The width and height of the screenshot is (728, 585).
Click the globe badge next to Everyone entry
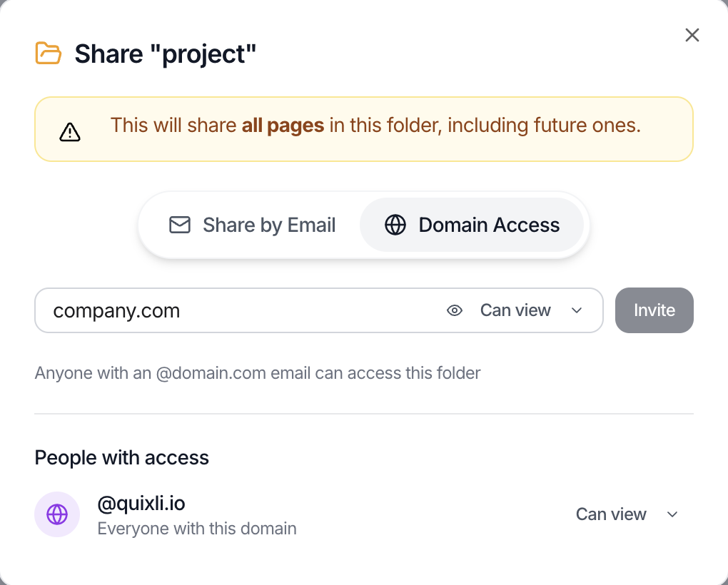(x=57, y=514)
